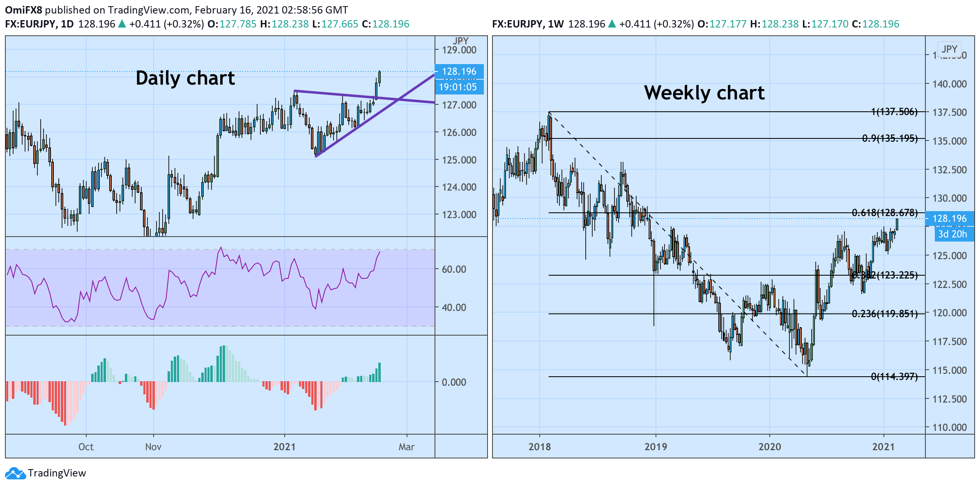The width and height of the screenshot is (980, 488).
Task: Click the 0.382(123.225) Fibonacci level label
Action: click(885, 275)
